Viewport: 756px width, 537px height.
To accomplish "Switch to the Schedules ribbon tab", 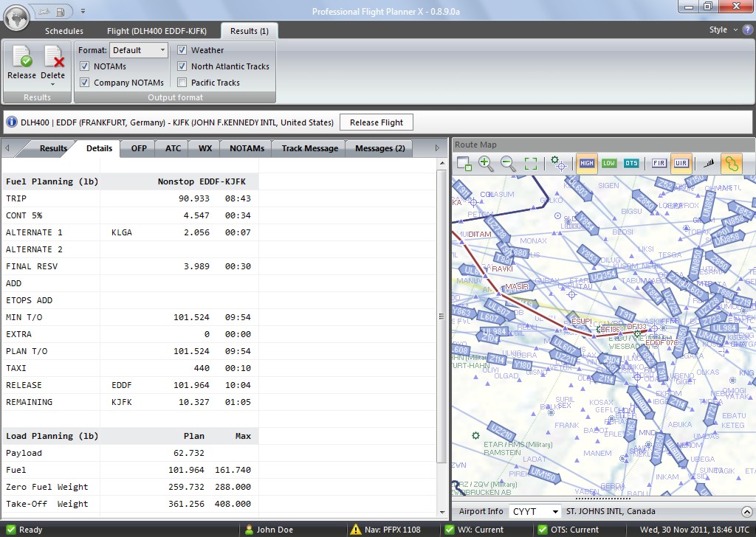I will pos(64,31).
